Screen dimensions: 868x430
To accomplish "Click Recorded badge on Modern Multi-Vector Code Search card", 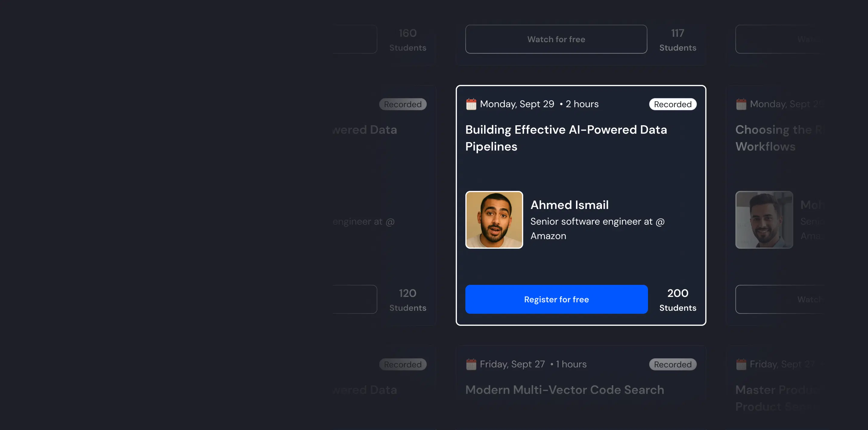I will [x=673, y=364].
